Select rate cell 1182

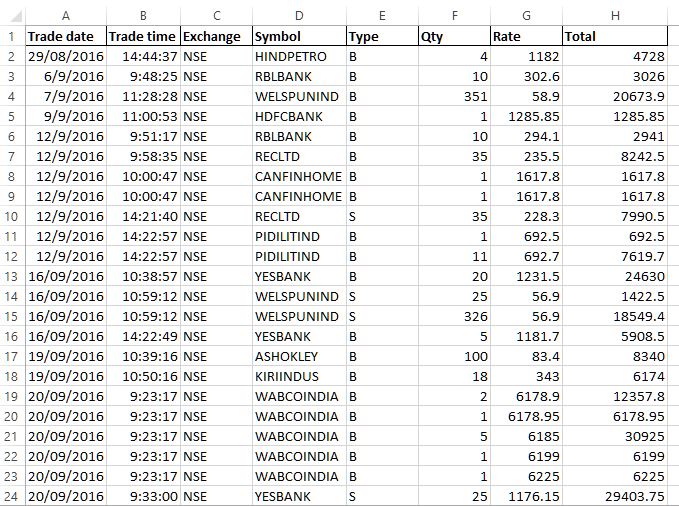(527, 56)
